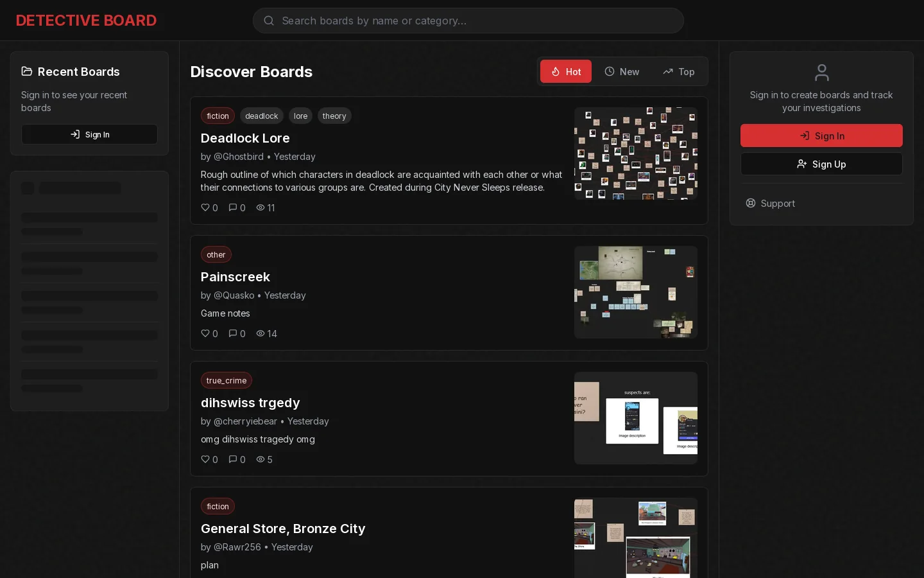Click the views eye icon on Deadlock Lore
Image resolution: width=924 pixels, height=578 pixels.
tap(261, 207)
